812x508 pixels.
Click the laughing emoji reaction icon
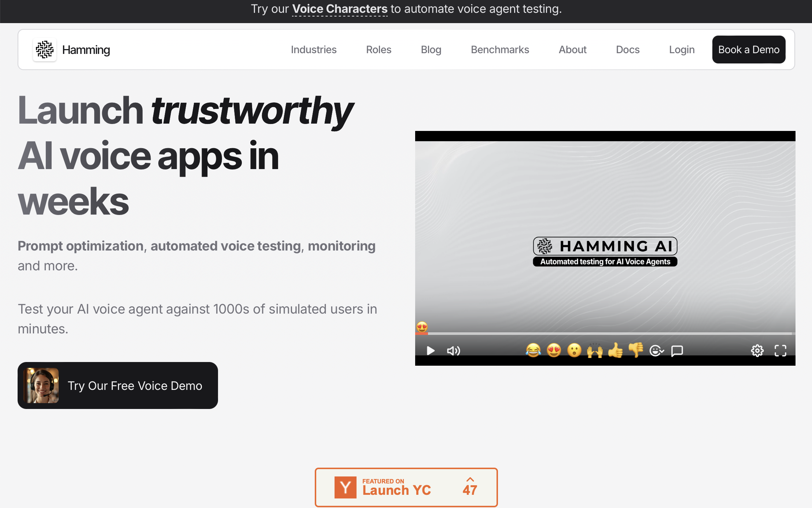533,350
